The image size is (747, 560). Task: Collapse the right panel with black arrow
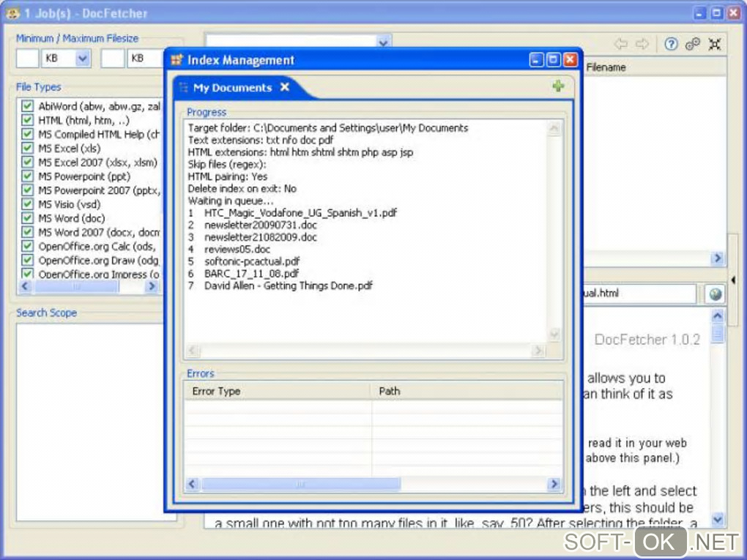pyautogui.click(x=732, y=280)
